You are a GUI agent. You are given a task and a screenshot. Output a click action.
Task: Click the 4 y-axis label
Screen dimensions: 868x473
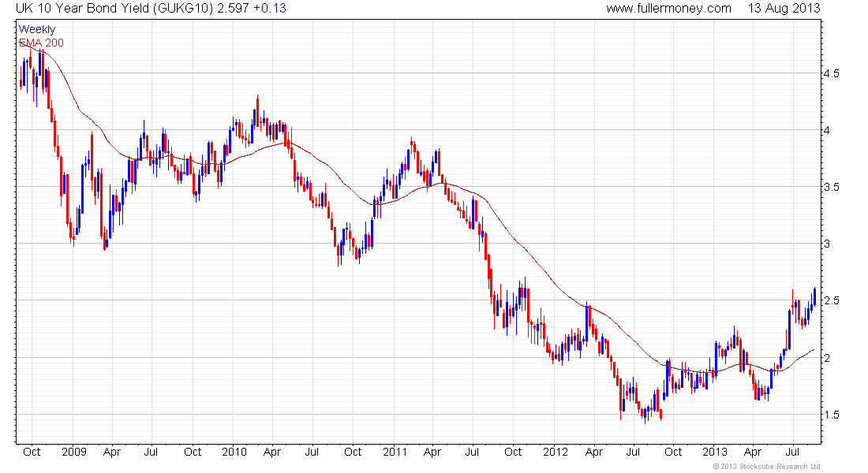coord(827,131)
